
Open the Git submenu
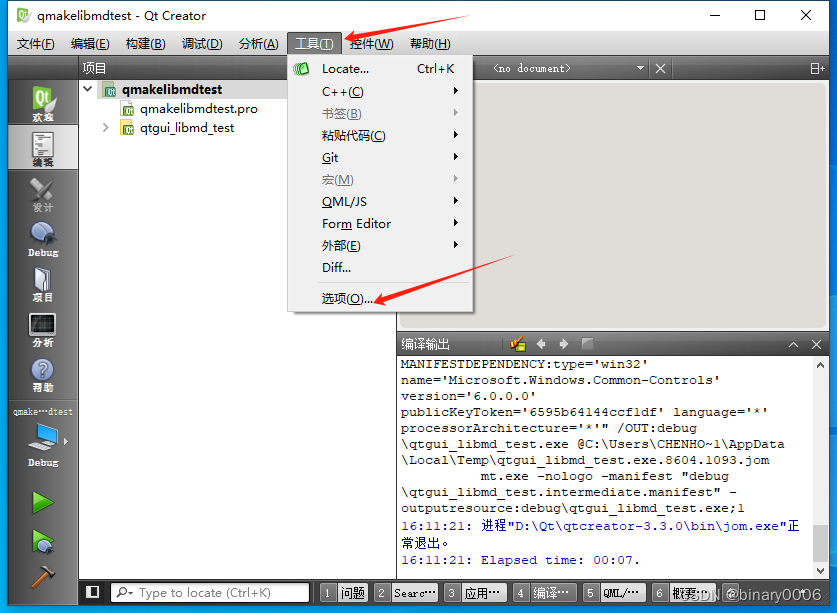[380, 157]
